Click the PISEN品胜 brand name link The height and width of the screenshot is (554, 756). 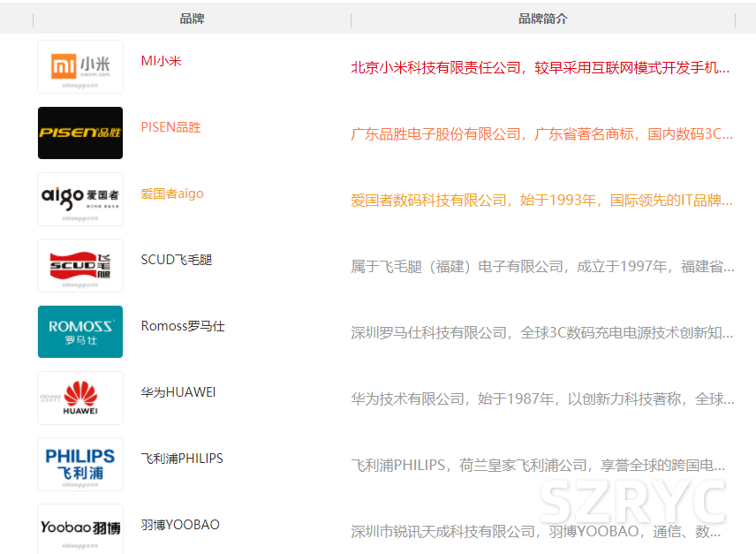click(170, 127)
